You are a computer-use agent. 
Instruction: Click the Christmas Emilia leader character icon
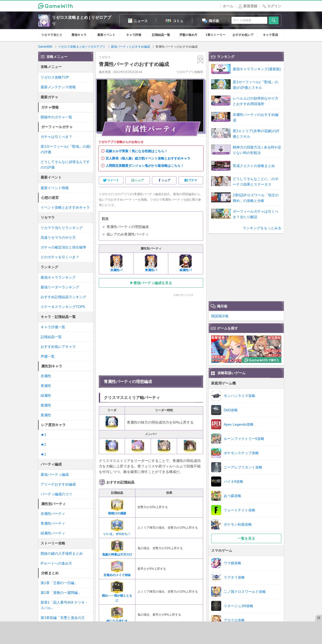coord(112,422)
